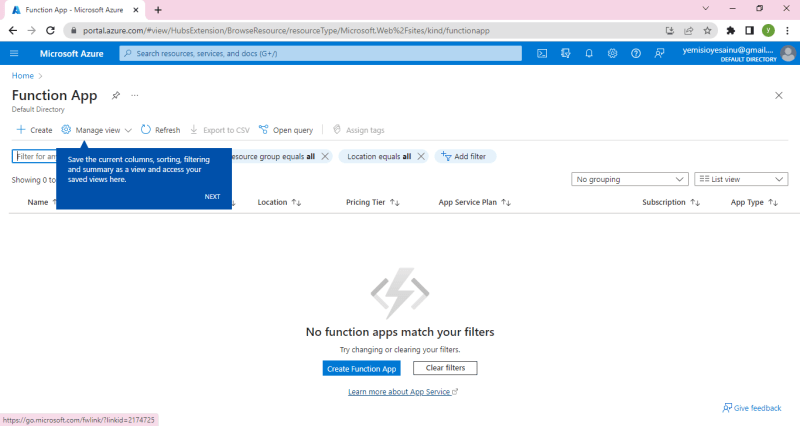Viewport: 800px width, 426px height.
Task: Click the Create Function App button
Action: [x=361, y=368]
